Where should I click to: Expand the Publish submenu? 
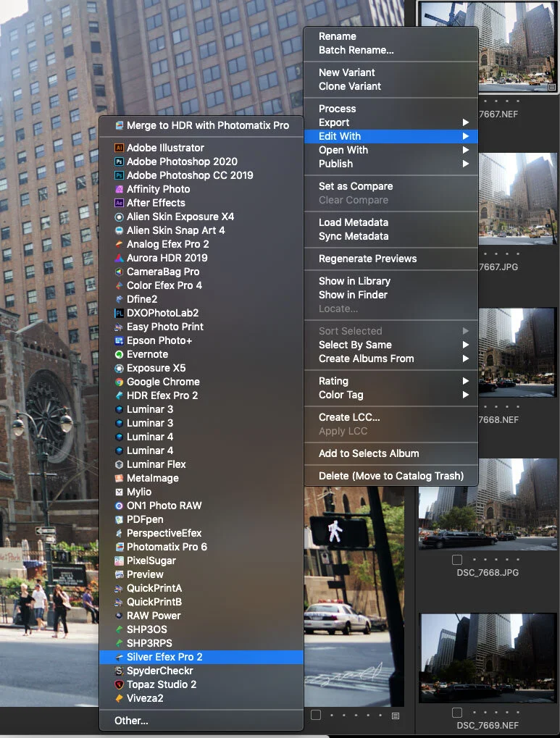tap(465, 164)
